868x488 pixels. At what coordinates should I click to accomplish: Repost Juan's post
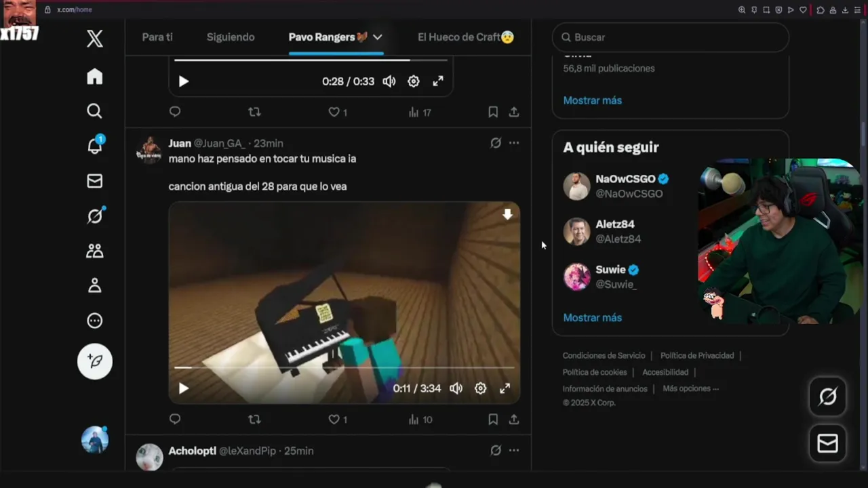254,420
